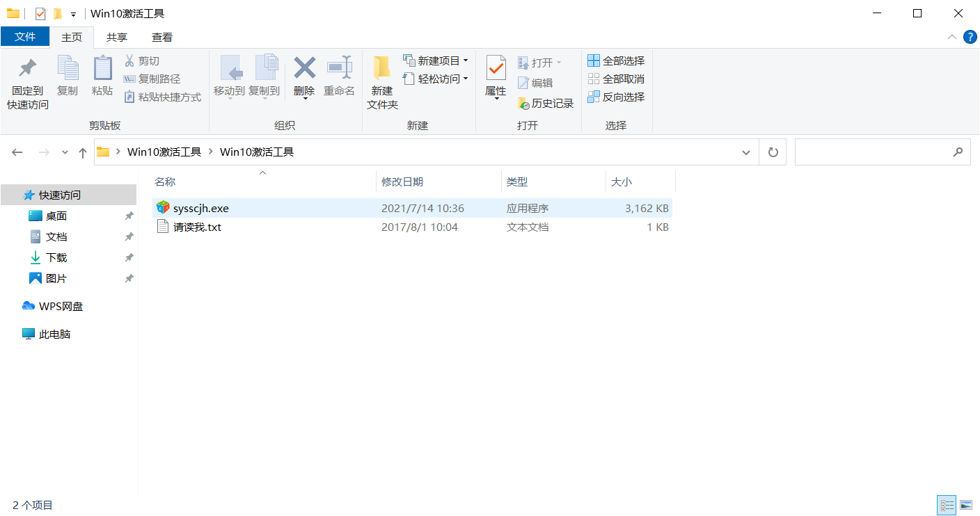Image resolution: width=980 pixels, height=516 pixels.
Task: Collapse the ribbon with the chevron
Action: point(951,37)
